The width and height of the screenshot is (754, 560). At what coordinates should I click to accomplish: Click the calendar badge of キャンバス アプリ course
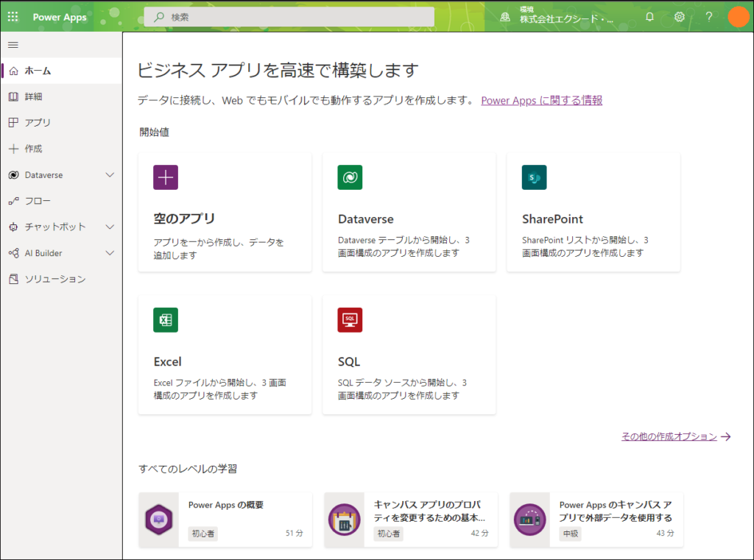[345, 519]
